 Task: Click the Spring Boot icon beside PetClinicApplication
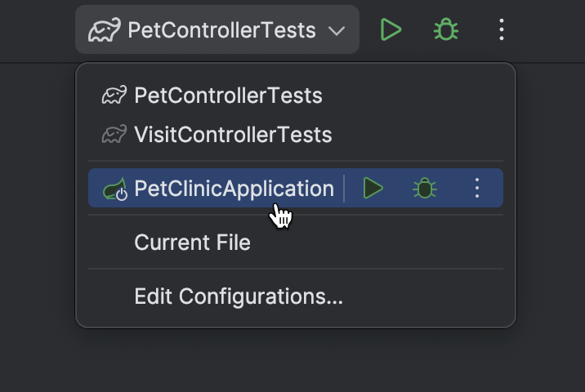tap(115, 189)
